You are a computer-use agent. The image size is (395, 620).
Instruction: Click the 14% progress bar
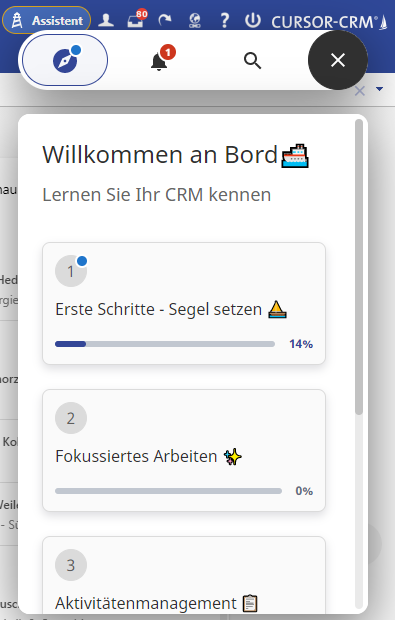tap(165, 344)
